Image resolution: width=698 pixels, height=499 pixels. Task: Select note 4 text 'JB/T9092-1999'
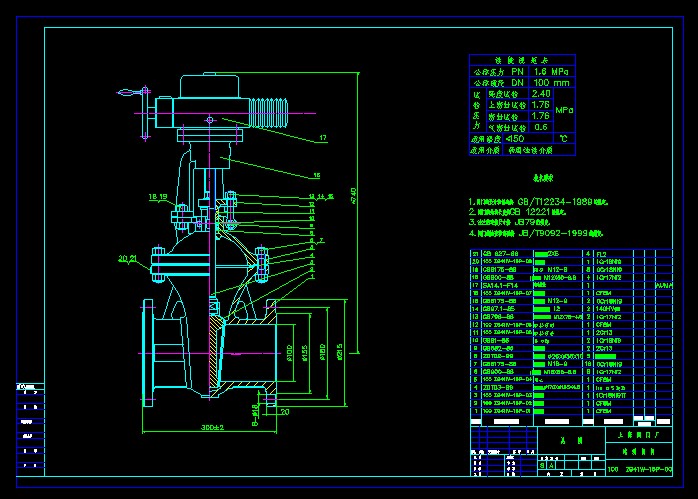552,233
